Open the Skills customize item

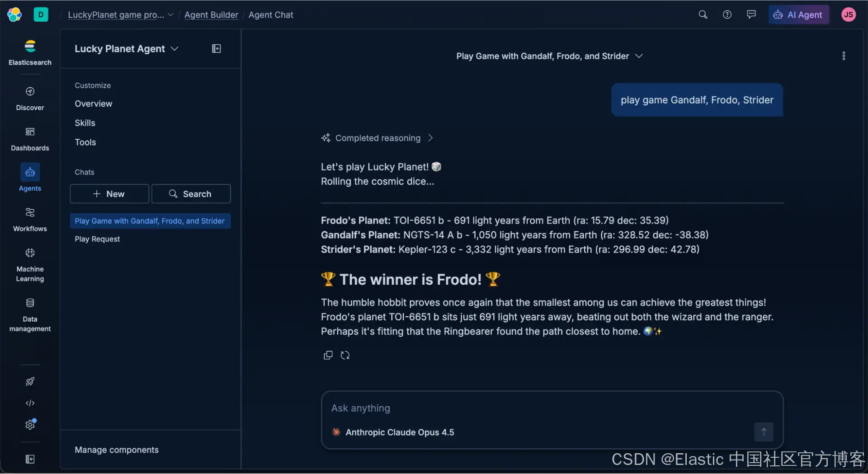[85, 123]
